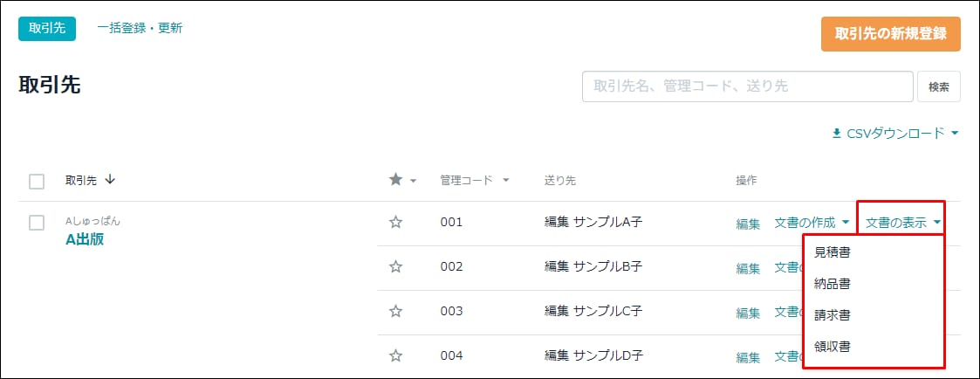Star the row with code 003
980x379 pixels.
(x=395, y=312)
